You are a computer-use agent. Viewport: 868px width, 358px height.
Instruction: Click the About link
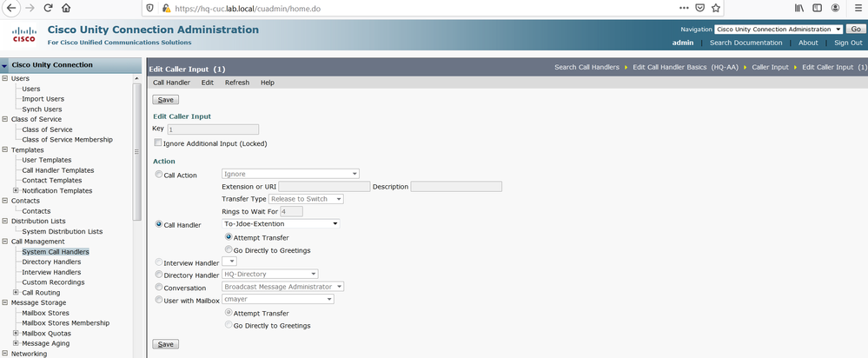[808, 43]
